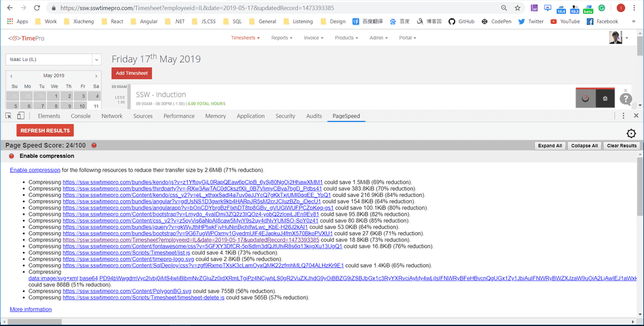
Task: Switch to the Audits tab
Action: (x=314, y=116)
